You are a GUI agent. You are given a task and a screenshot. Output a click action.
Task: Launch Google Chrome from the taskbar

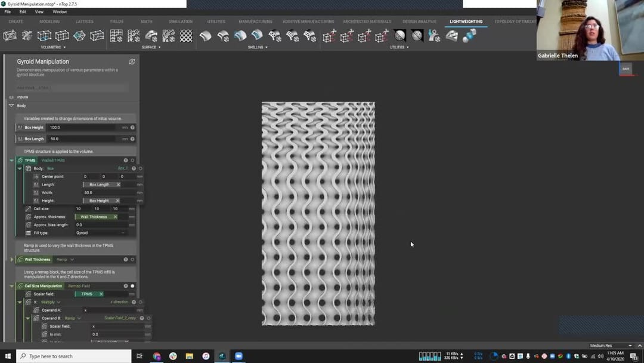pyautogui.click(x=156, y=356)
